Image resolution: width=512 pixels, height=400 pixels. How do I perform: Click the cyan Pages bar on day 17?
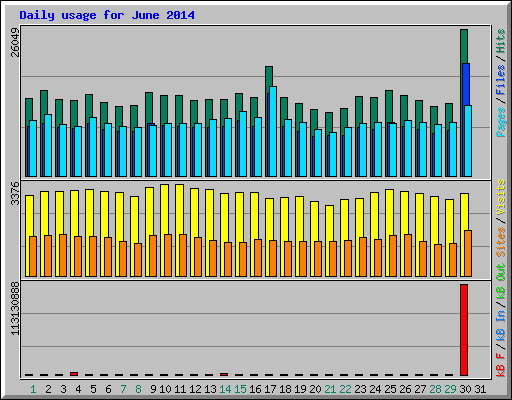[273, 131]
